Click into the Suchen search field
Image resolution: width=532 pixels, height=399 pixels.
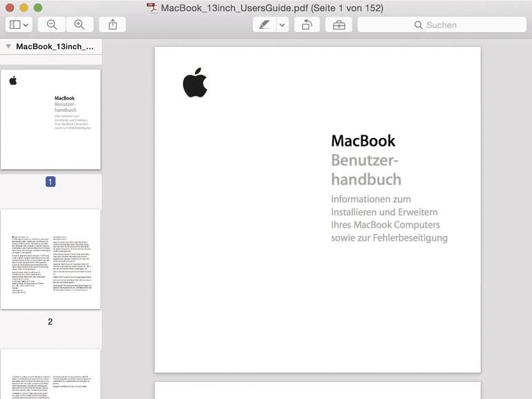441,25
